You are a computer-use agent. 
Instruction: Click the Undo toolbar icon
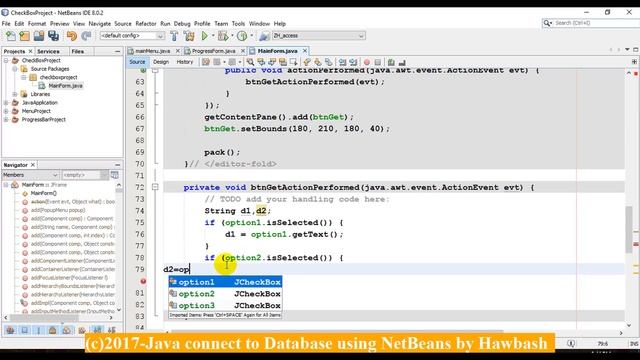pyautogui.click(x=72, y=36)
